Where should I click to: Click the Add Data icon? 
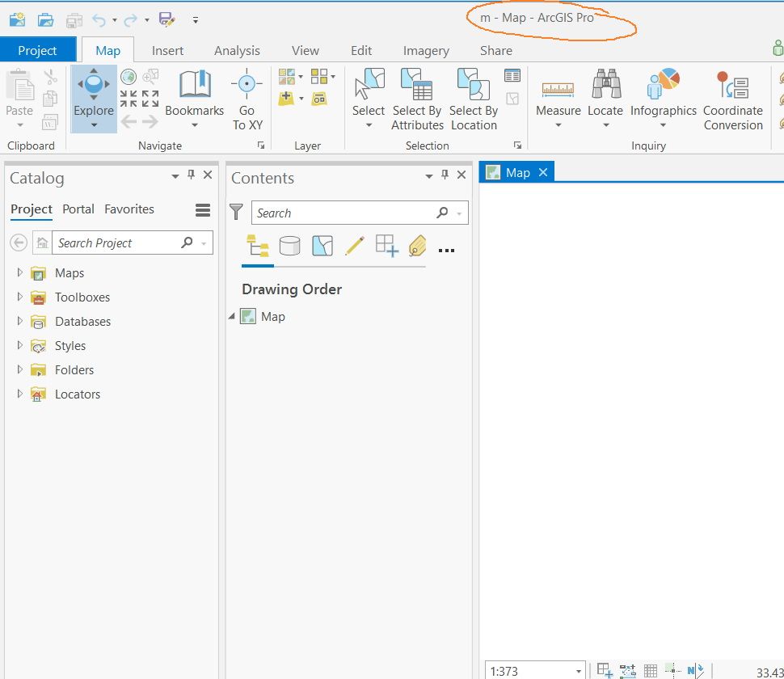point(286,98)
